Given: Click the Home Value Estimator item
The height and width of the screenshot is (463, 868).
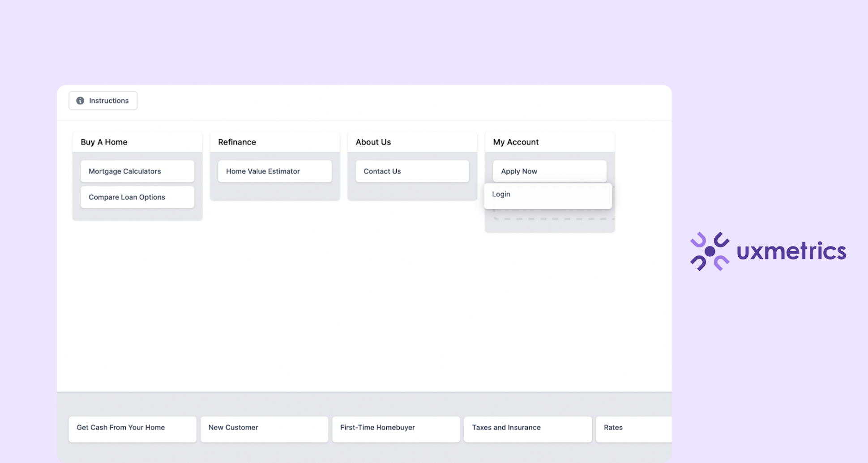Looking at the screenshot, I should [274, 171].
